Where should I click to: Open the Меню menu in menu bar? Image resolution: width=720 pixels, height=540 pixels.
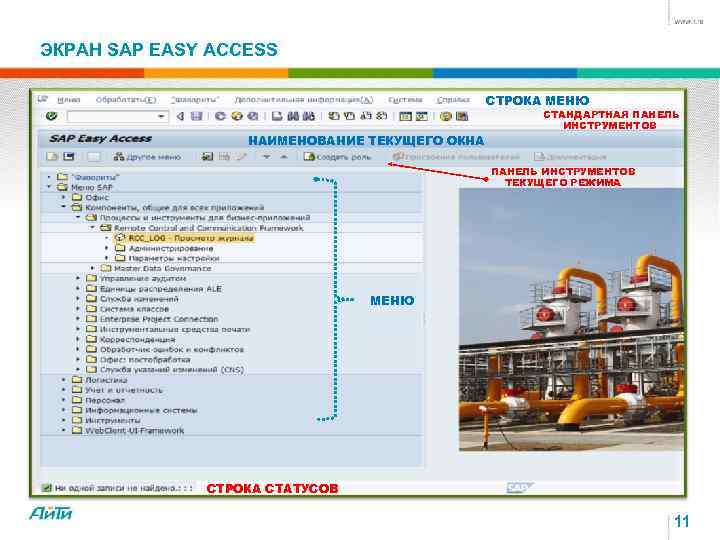[69, 100]
